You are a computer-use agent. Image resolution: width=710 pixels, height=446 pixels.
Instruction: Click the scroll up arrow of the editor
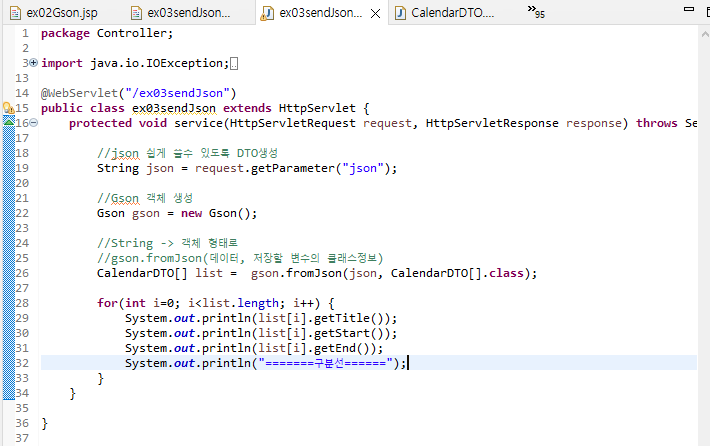(705, 34)
